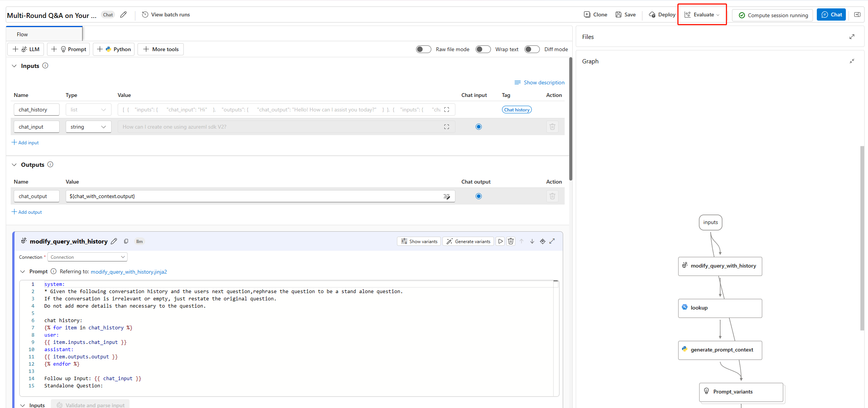
Task: Click Add input link
Action: pos(25,142)
